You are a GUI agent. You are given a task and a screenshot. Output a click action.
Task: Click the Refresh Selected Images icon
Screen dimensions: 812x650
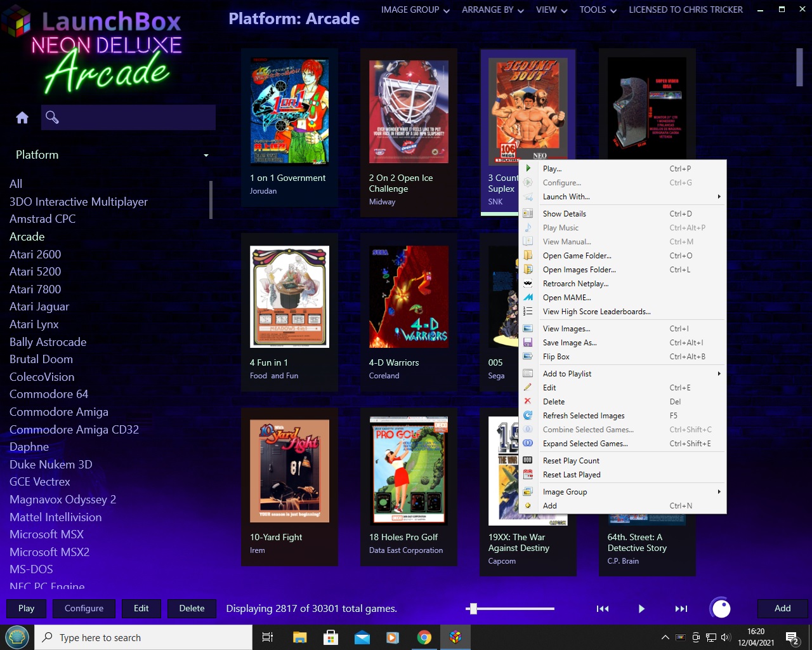click(528, 415)
